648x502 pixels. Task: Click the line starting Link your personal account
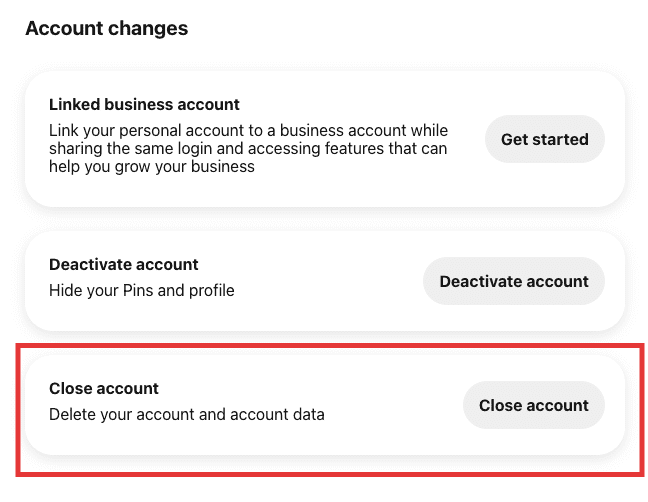pyautogui.click(x=248, y=131)
